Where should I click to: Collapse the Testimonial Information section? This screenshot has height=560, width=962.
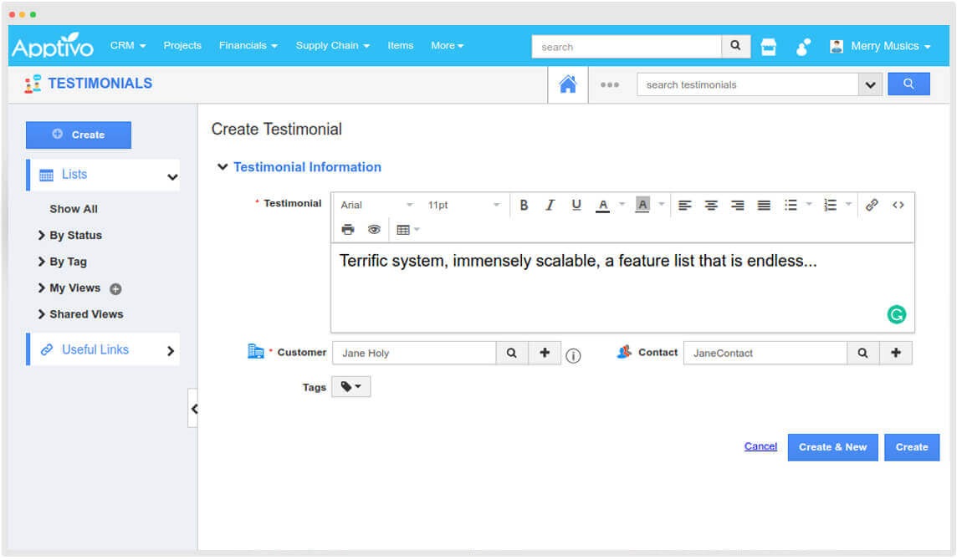pos(223,166)
